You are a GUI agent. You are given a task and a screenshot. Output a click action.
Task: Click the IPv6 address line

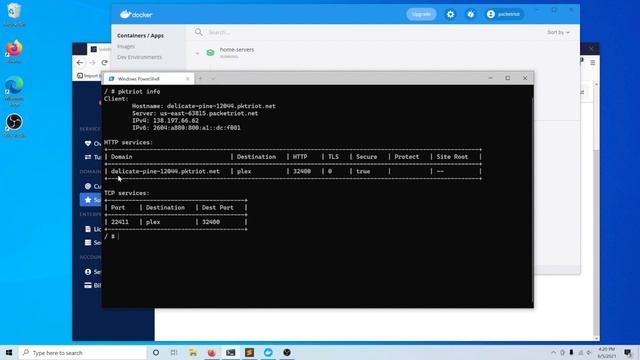[186, 128]
